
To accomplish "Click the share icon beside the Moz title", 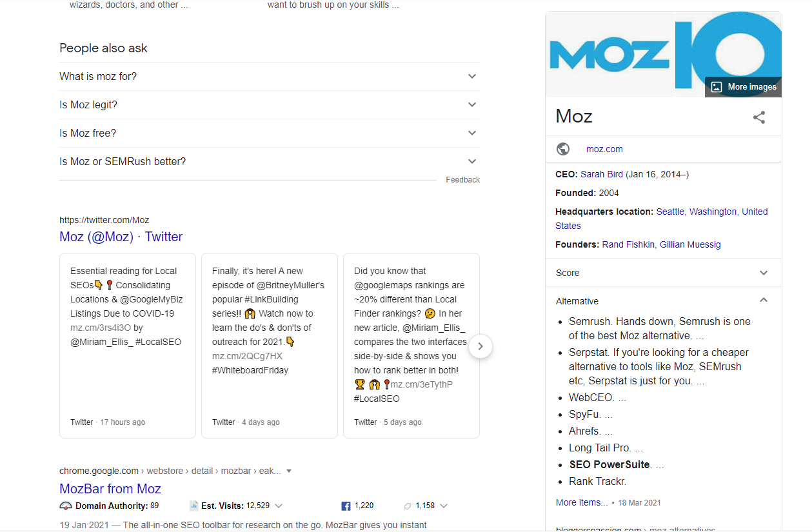I will 759,117.
